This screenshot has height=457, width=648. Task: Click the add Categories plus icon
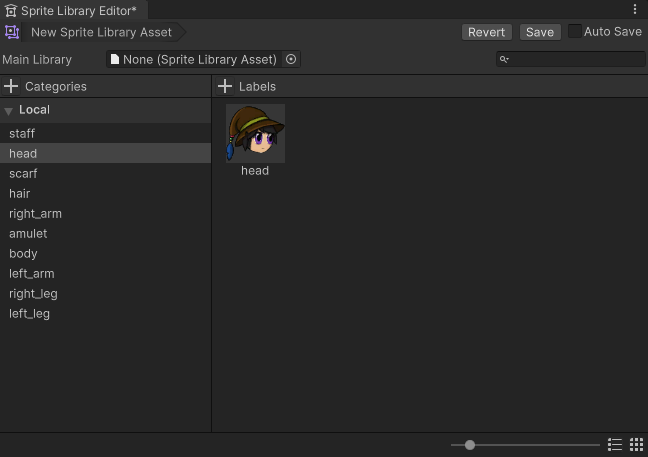click(12, 87)
